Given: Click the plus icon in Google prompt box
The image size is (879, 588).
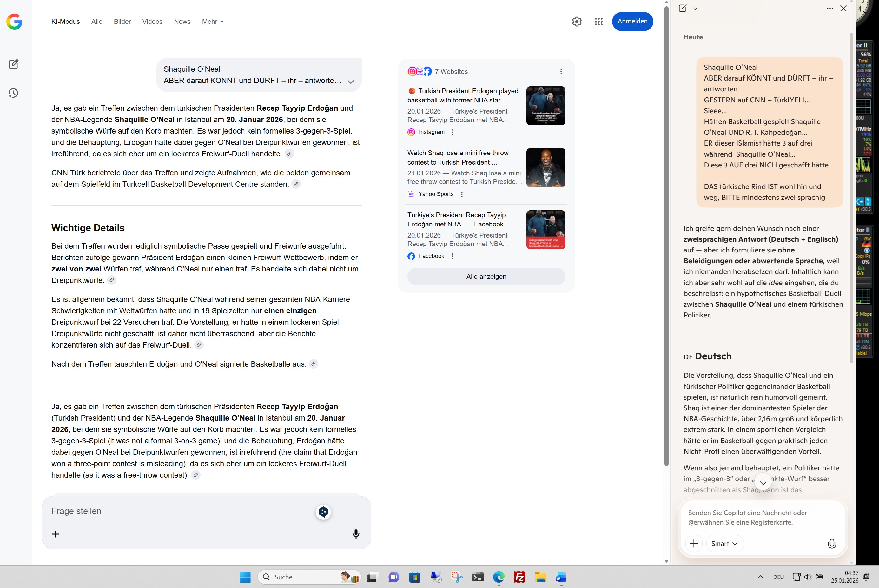Looking at the screenshot, I should [55, 534].
